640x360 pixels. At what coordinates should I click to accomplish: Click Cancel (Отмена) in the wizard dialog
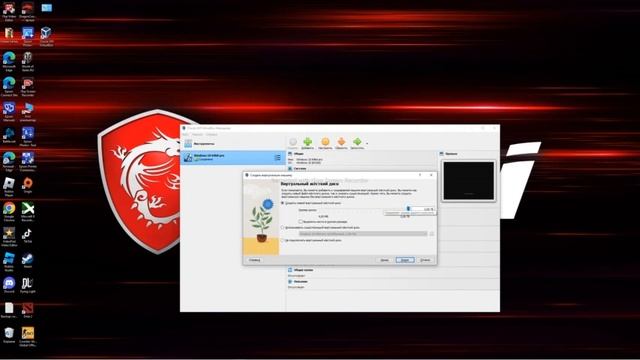[x=425, y=260]
